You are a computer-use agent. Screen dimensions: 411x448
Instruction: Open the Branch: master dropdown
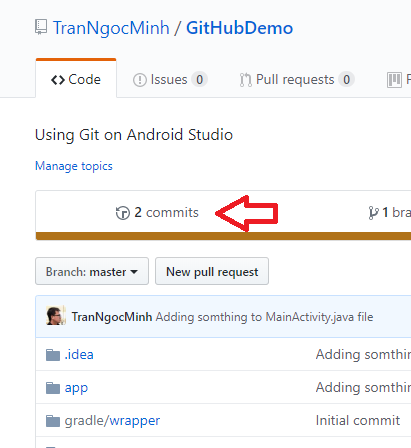[x=92, y=271]
